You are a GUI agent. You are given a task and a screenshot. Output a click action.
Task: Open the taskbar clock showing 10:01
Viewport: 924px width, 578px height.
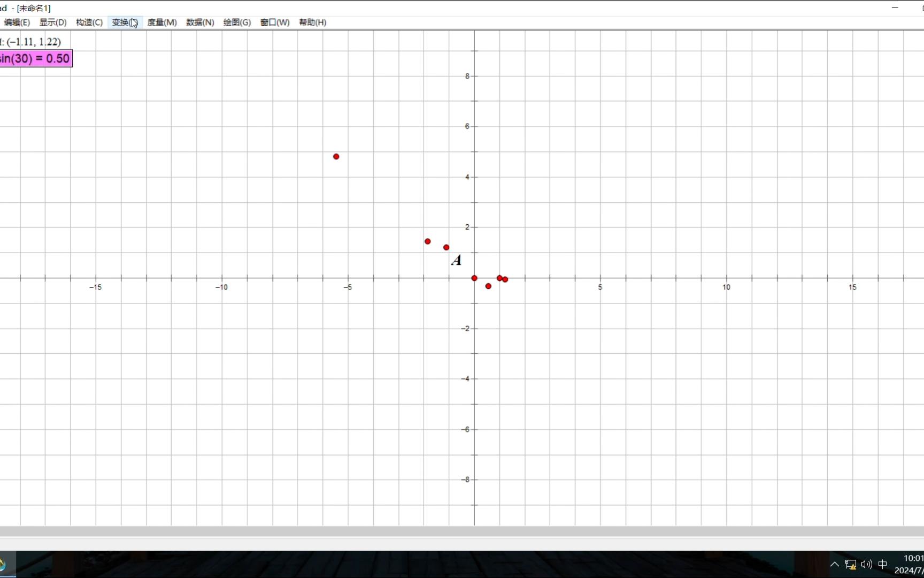tap(909, 565)
